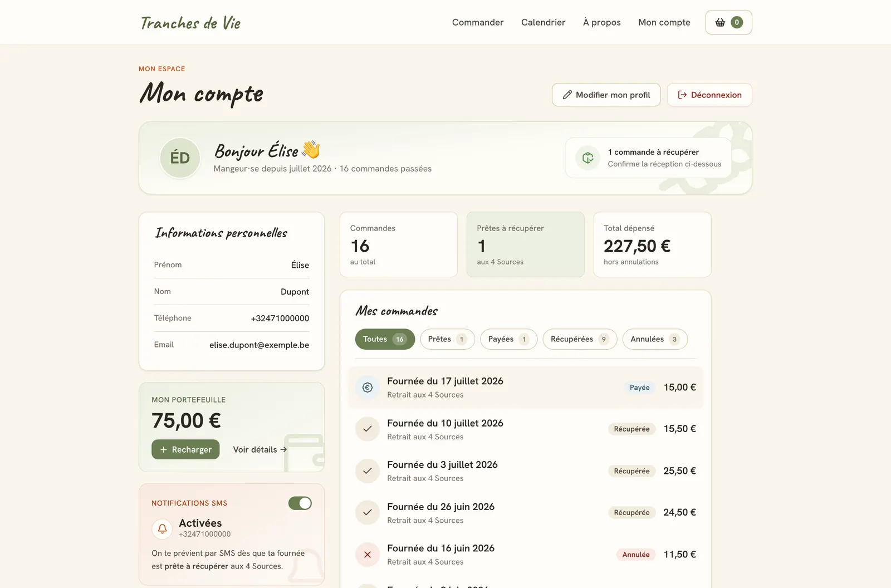Click the 25,50 € order amount
The width and height of the screenshot is (891, 588).
679,471
